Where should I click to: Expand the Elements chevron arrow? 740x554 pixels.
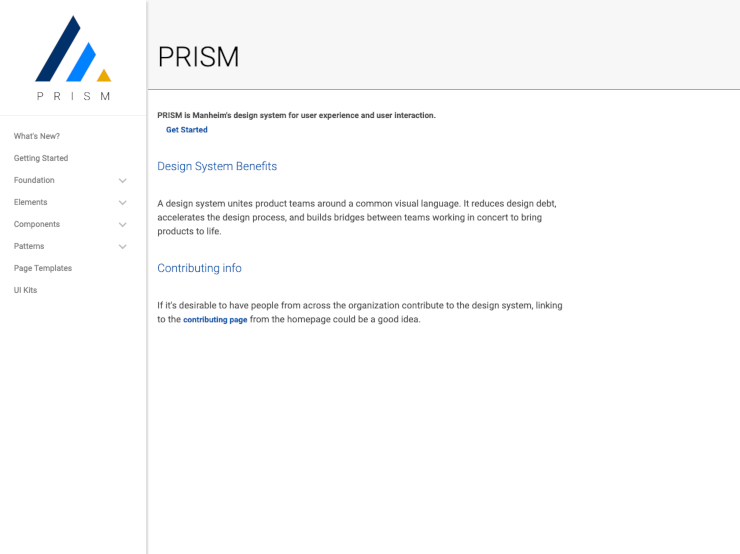coord(123,202)
